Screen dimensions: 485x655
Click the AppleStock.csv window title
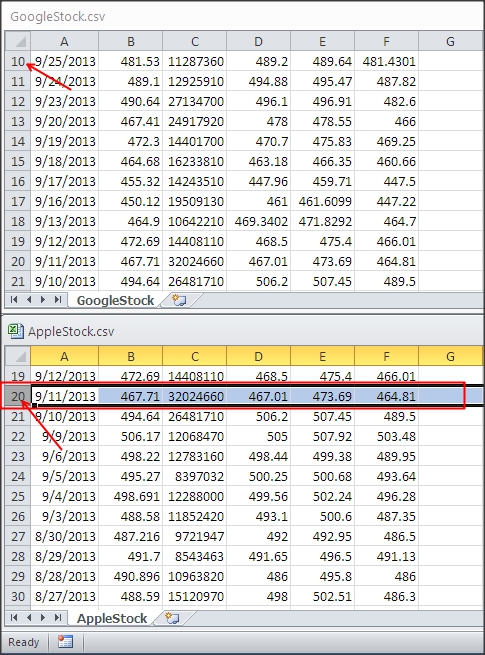[71, 331]
